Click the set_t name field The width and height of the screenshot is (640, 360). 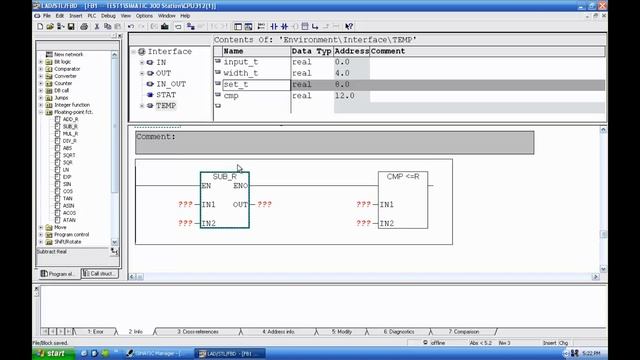tap(256, 85)
